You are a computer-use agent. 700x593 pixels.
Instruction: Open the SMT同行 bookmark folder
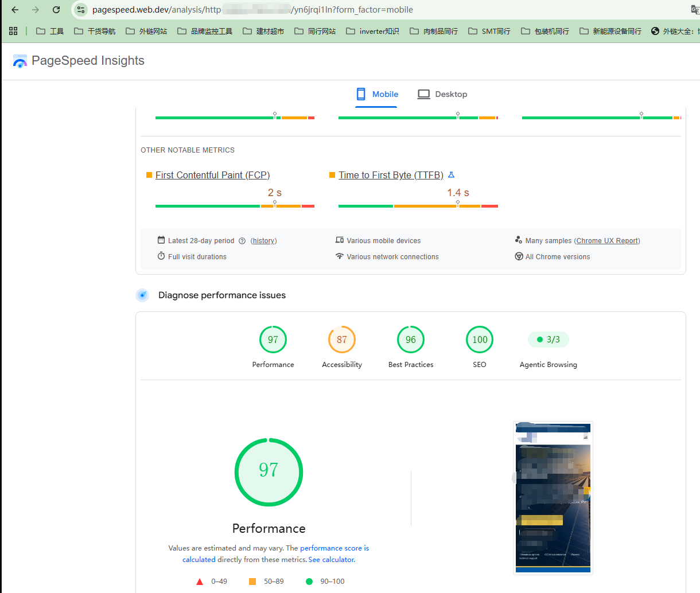pos(489,31)
